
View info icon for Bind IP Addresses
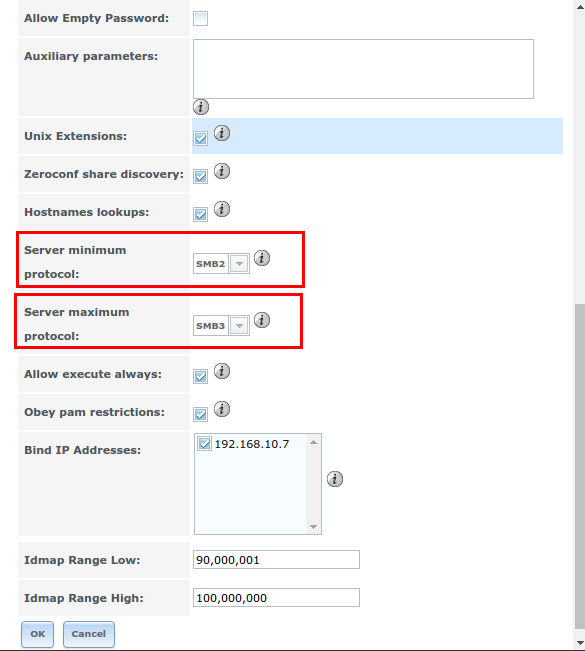(x=335, y=479)
